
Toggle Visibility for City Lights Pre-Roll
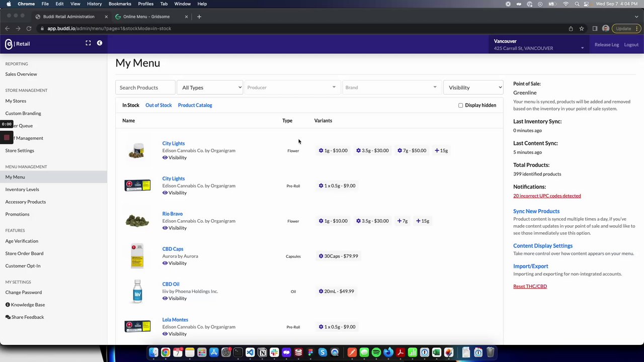[x=174, y=193]
